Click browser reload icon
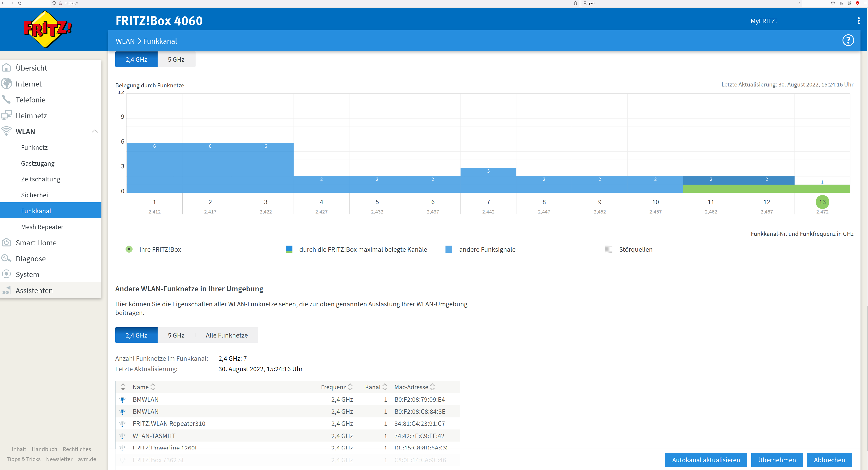868x470 pixels. click(x=20, y=3)
